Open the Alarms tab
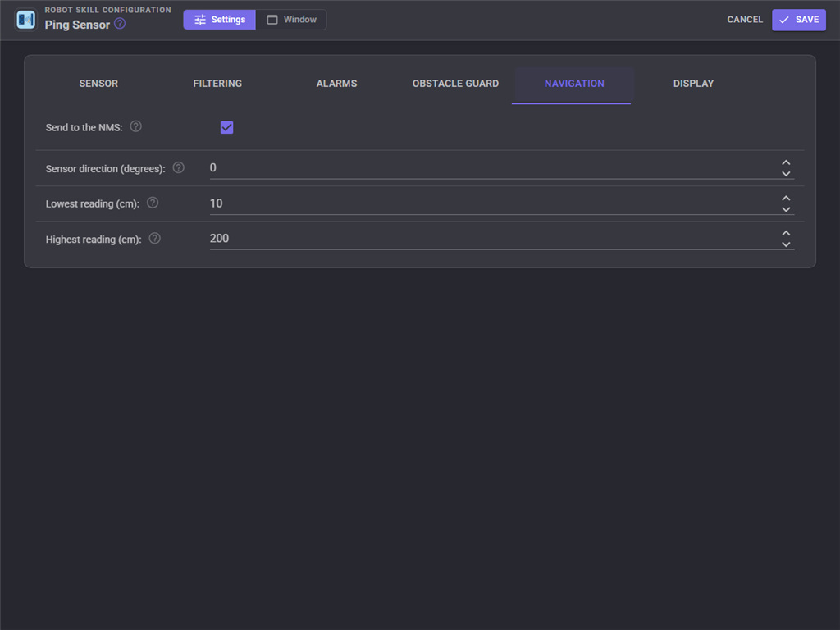The width and height of the screenshot is (840, 630). pyautogui.click(x=336, y=84)
